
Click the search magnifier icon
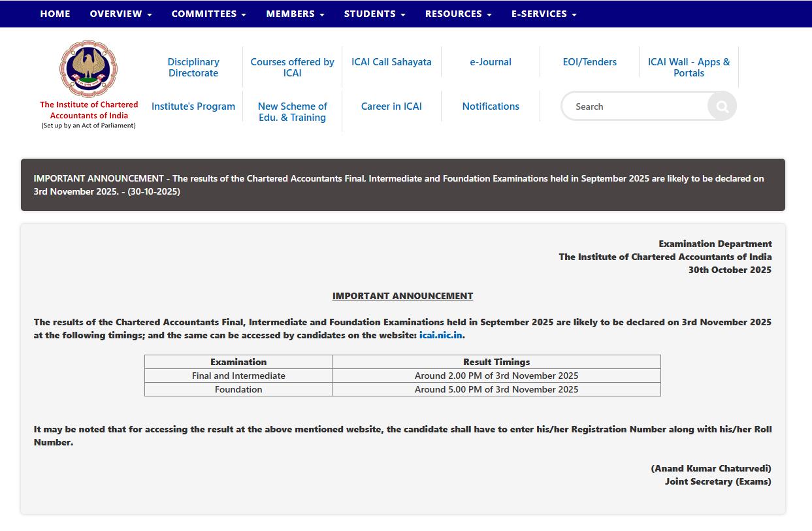point(721,106)
